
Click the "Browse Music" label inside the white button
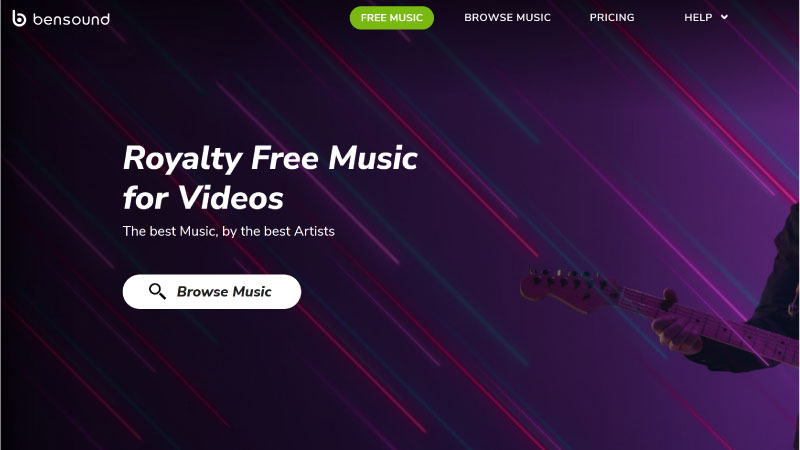tap(224, 291)
